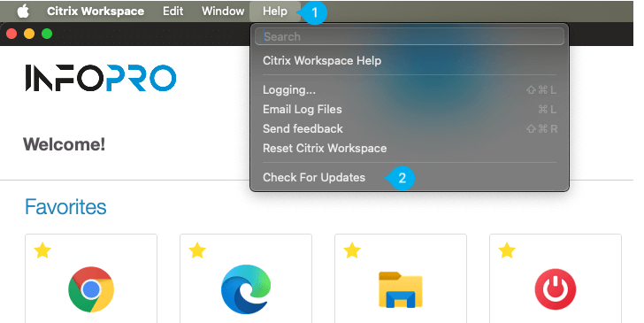
Task: Unfavorite File Explorer via its star
Action: (x=352, y=250)
